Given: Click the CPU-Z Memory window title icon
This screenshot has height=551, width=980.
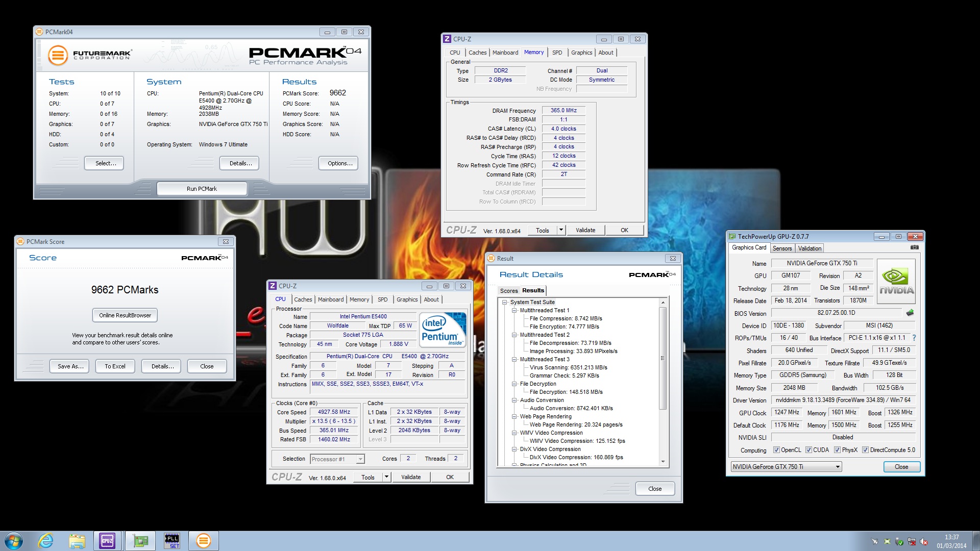Looking at the screenshot, I should coord(447,39).
